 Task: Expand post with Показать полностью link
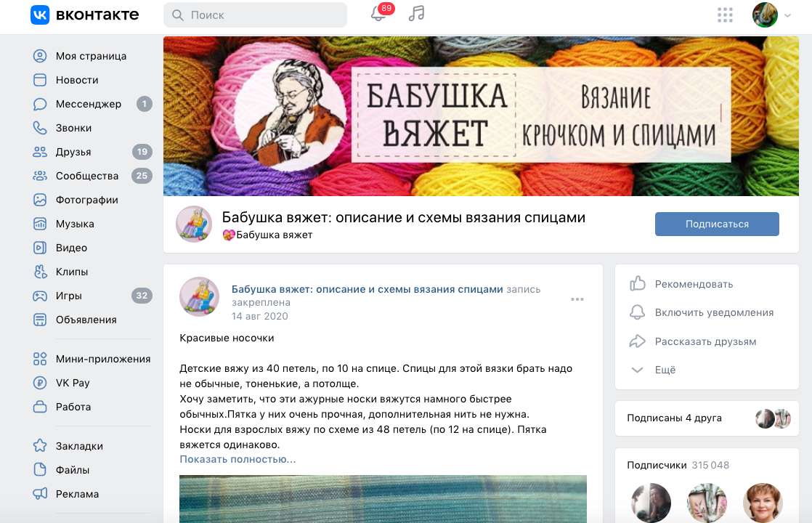237,459
